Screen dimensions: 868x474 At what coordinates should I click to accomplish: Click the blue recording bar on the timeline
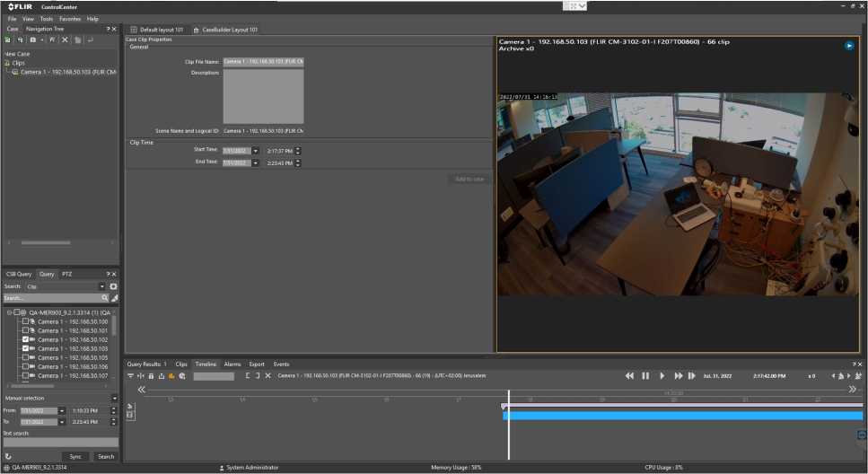pos(682,416)
